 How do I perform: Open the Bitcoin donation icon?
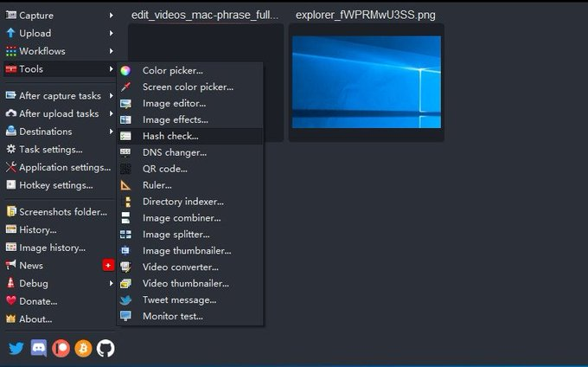click(x=83, y=348)
